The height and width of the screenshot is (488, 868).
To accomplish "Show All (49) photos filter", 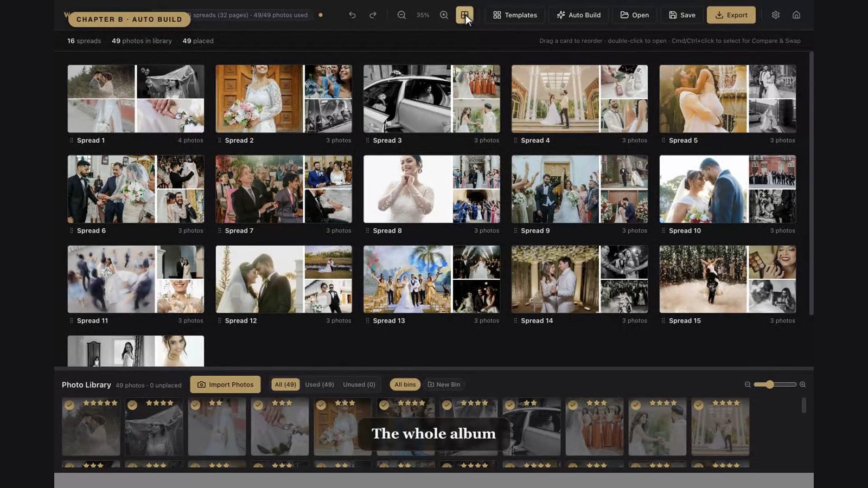I will (x=285, y=384).
